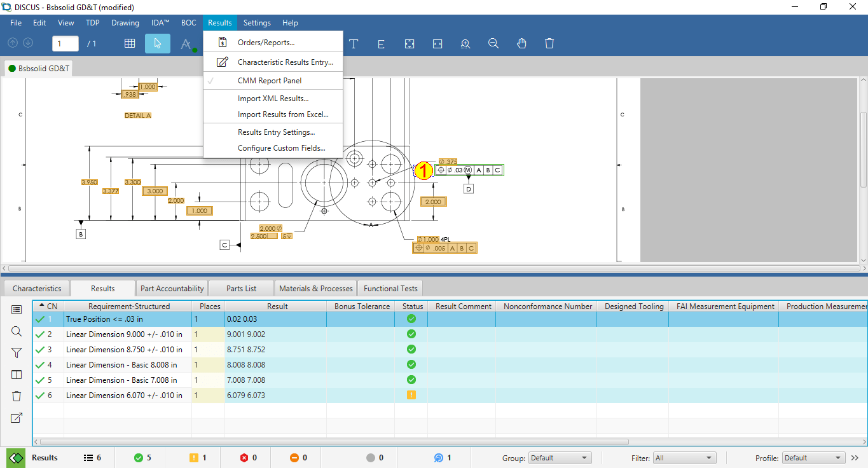Click the trash icon in top toolbar
868x468 pixels.
(x=549, y=43)
